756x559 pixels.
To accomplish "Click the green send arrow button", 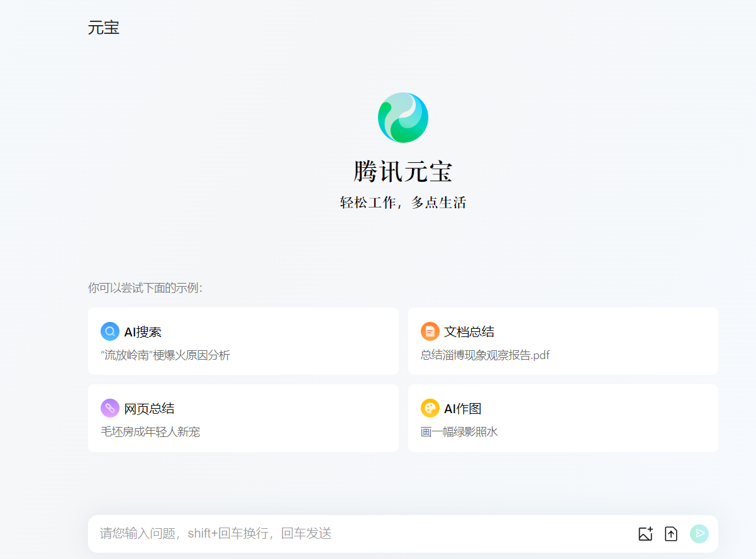I will click(x=699, y=533).
